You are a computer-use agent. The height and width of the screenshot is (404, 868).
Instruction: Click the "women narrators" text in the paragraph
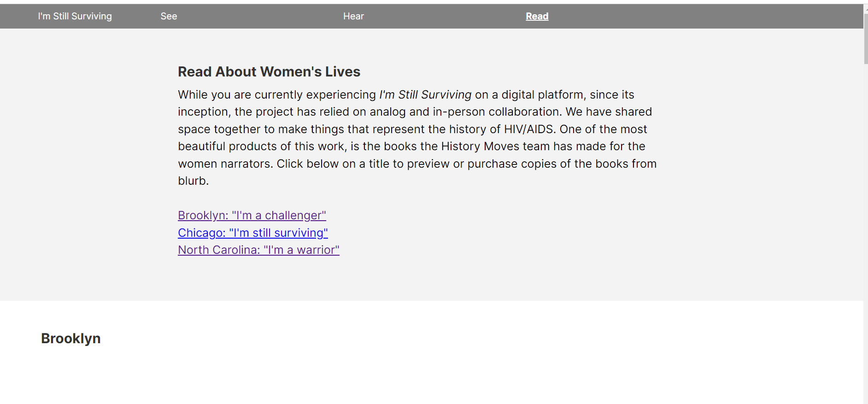click(x=225, y=164)
